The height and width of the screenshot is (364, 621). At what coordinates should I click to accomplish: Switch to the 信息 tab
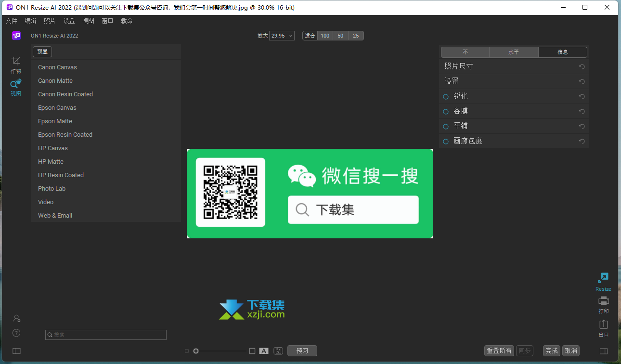pos(563,52)
